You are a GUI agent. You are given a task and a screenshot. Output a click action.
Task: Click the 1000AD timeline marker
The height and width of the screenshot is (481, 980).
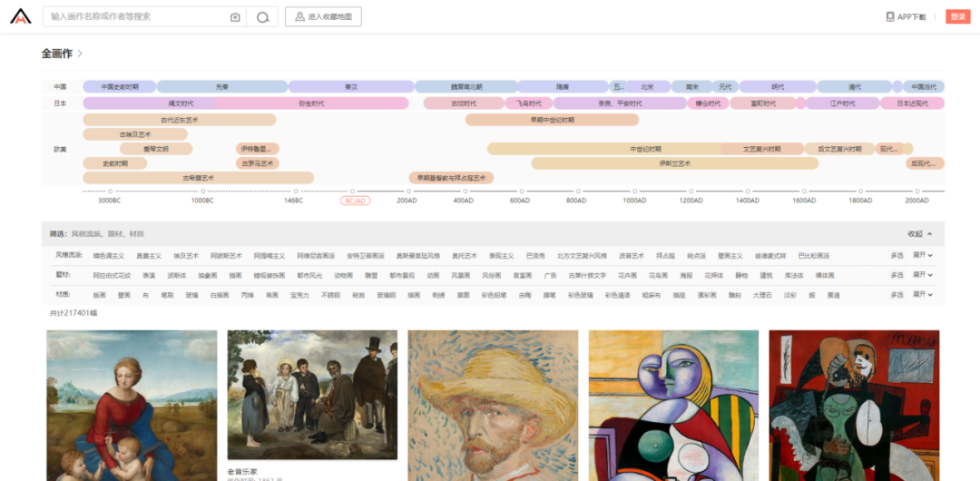tap(634, 201)
